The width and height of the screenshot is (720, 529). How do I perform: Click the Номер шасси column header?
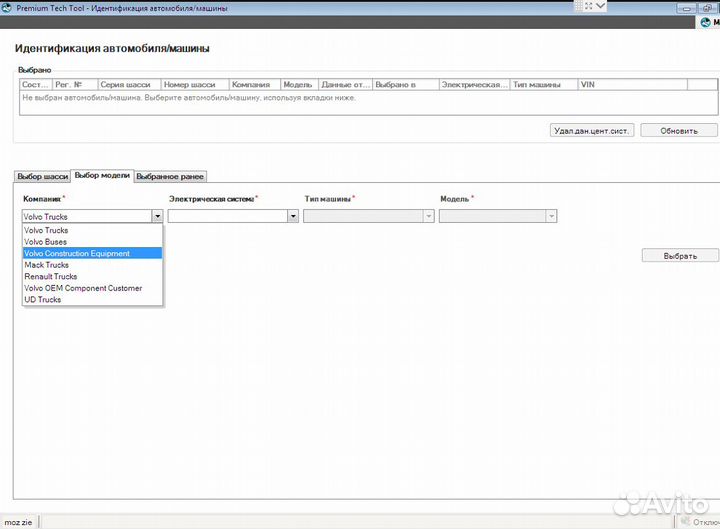[x=195, y=84]
